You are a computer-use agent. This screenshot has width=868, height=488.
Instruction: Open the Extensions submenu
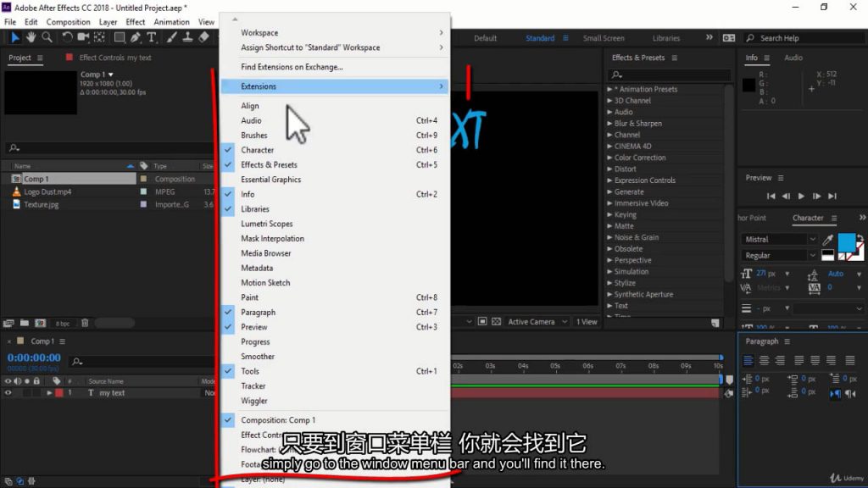[x=334, y=86]
